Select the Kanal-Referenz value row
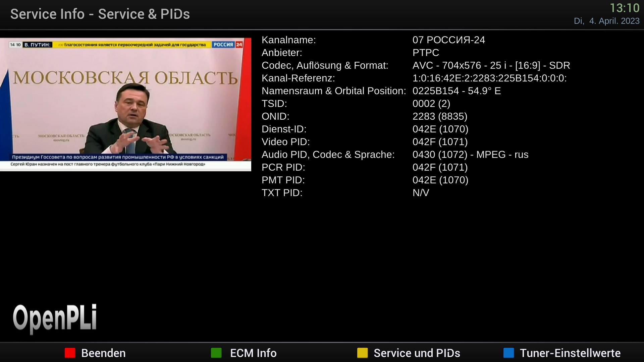Image resolution: width=644 pixels, height=362 pixels. (x=489, y=78)
